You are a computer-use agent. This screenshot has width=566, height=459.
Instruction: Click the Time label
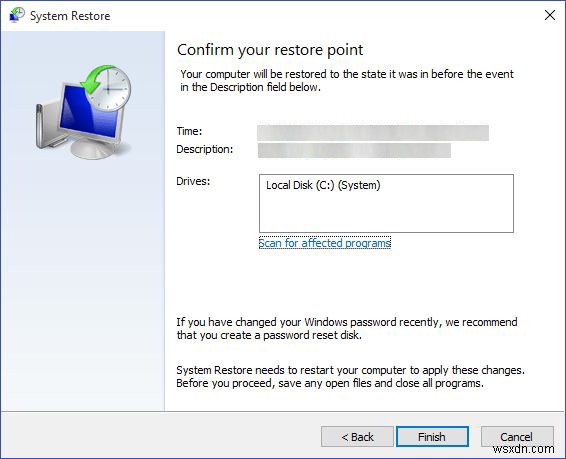coord(189,131)
